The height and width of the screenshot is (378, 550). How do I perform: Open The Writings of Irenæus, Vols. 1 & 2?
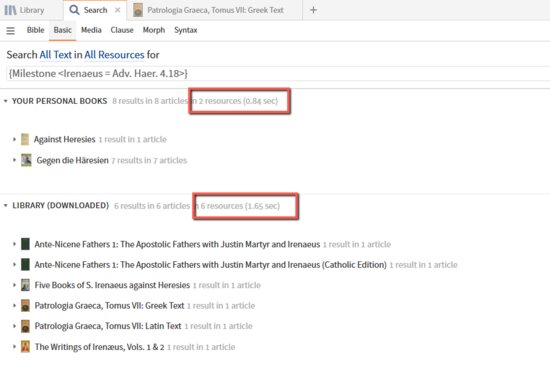click(99, 347)
